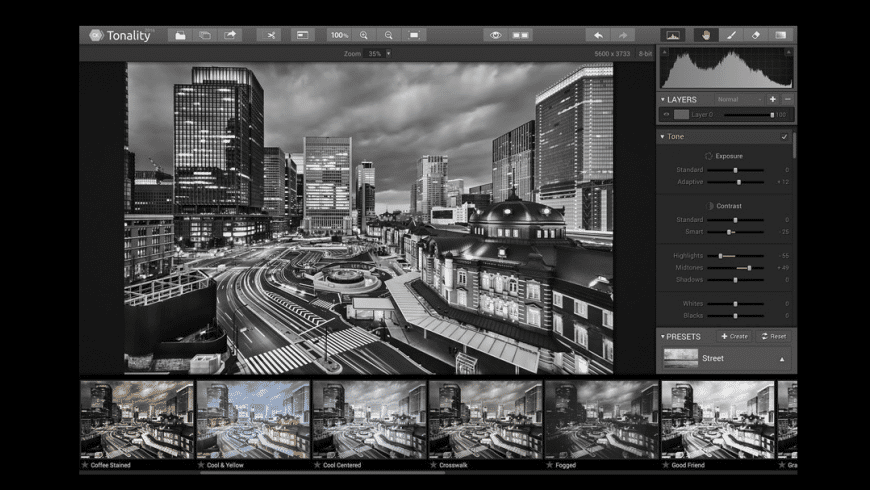Collapse the LAYERS panel
870x490 pixels.
662,99
